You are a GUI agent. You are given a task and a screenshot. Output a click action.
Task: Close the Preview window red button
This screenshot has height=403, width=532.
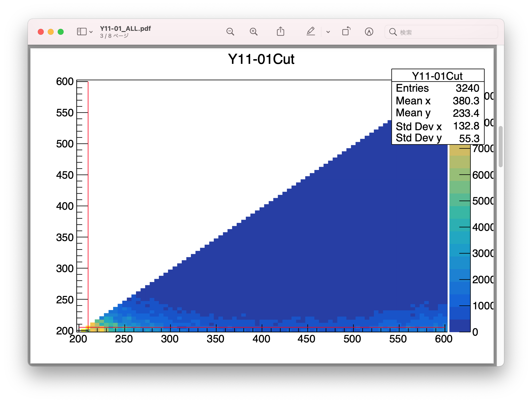click(x=41, y=32)
